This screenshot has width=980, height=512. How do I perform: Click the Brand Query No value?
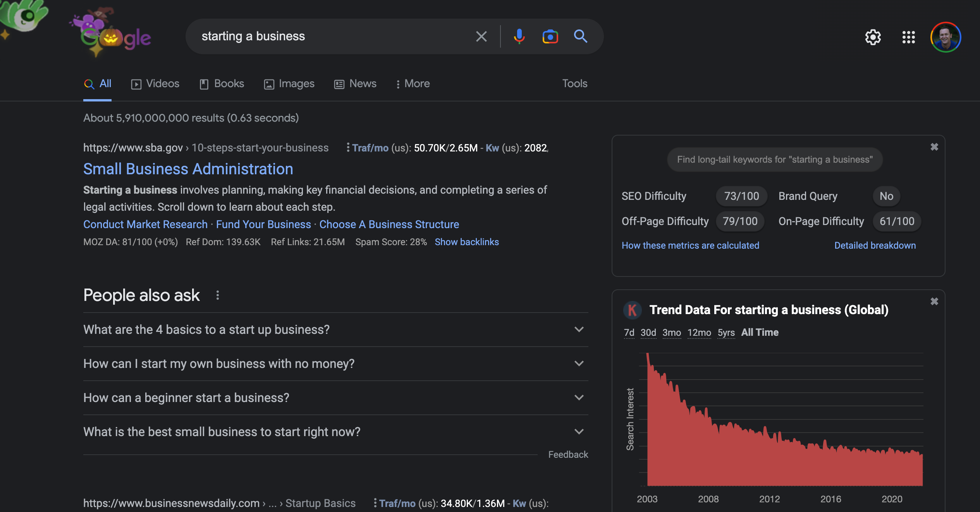click(x=886, y=196)
